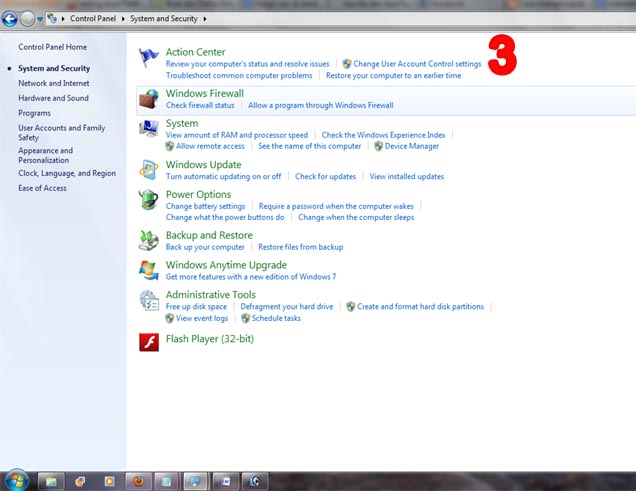636x491 pixels.
Task: Click Change battery settings
Action: (205, 206)
